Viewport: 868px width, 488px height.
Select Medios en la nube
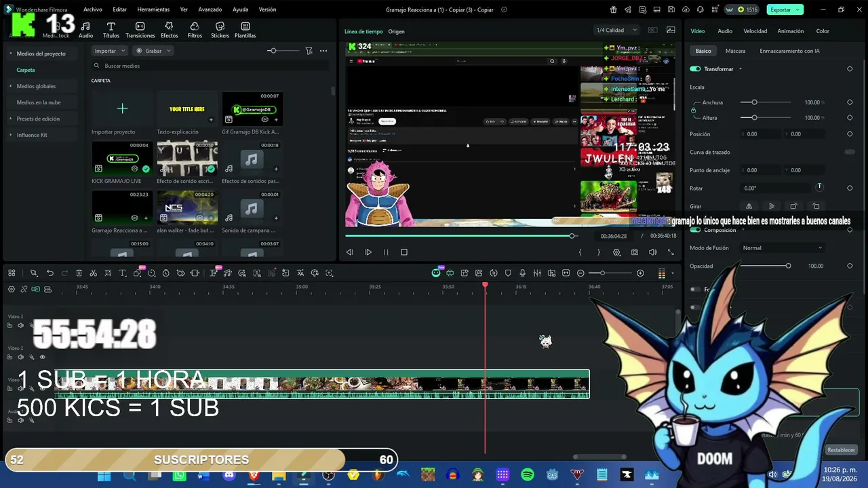[39, 102]
